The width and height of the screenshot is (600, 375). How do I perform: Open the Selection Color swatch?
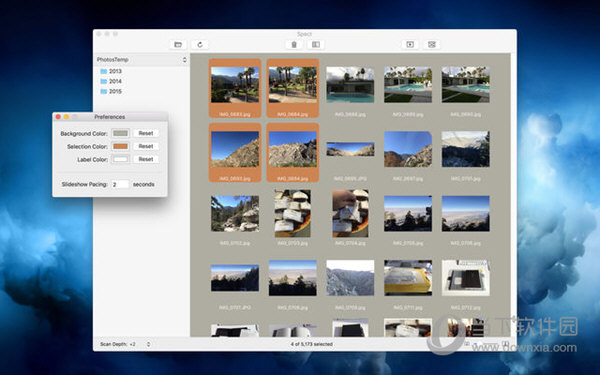pyautogui.click(x=121, y=146)
